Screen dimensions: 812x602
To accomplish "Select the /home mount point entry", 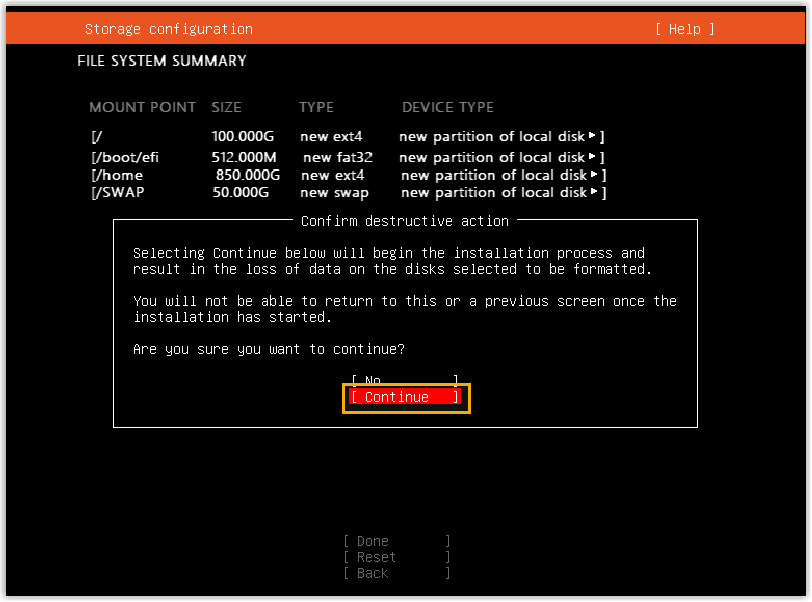I will (117, 175).
